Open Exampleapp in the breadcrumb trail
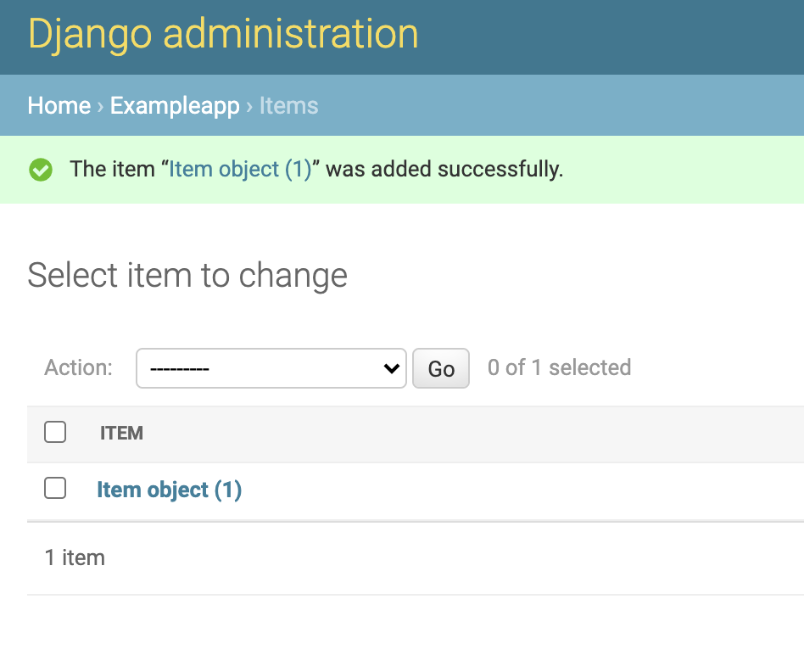804x672 pixels. coord(175,106)
